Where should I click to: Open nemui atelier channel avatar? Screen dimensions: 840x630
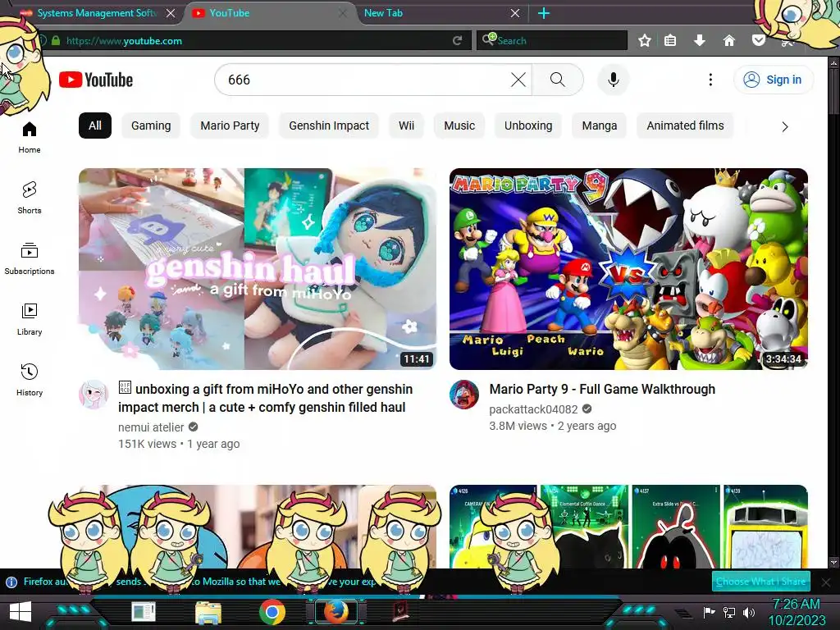94,395
